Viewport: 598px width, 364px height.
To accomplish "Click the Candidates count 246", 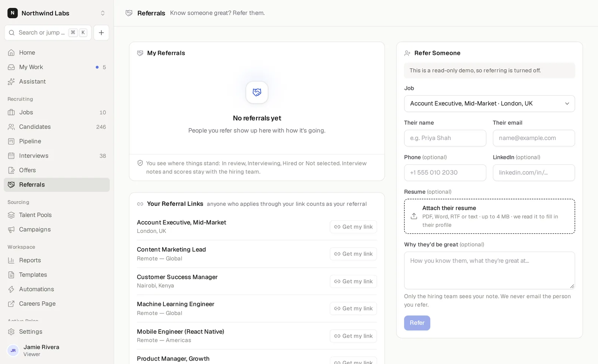I will pos(101,127).
